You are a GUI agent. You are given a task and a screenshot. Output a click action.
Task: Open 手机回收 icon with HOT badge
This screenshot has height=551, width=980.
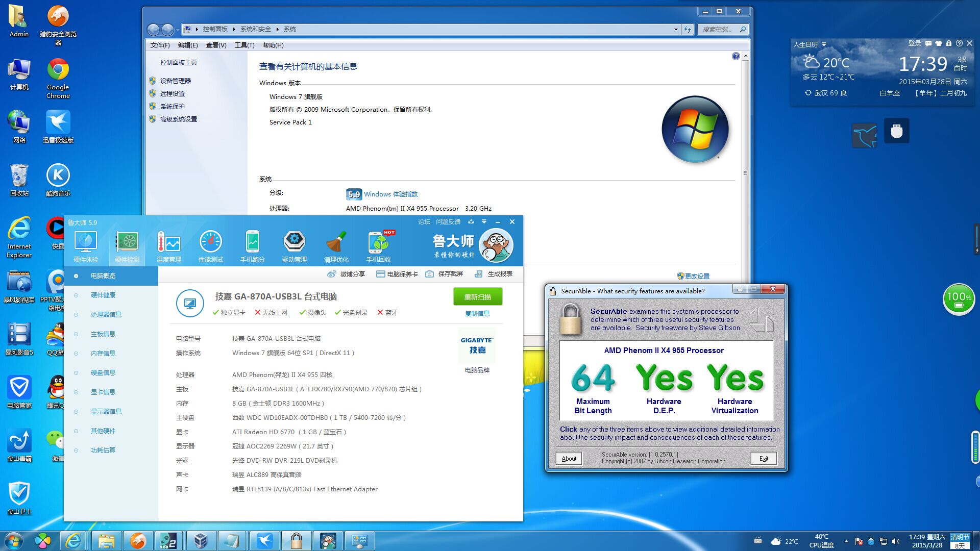[379, 247]
